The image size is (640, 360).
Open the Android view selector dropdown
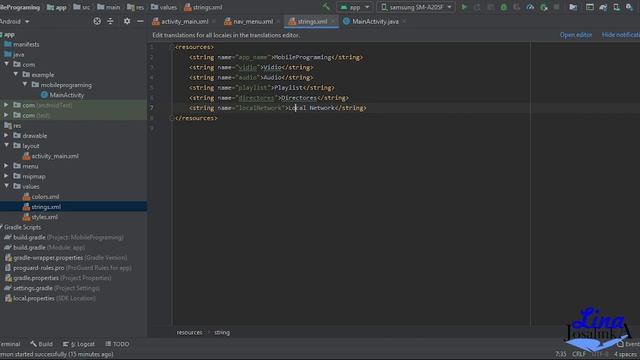[x=15, y=21]
